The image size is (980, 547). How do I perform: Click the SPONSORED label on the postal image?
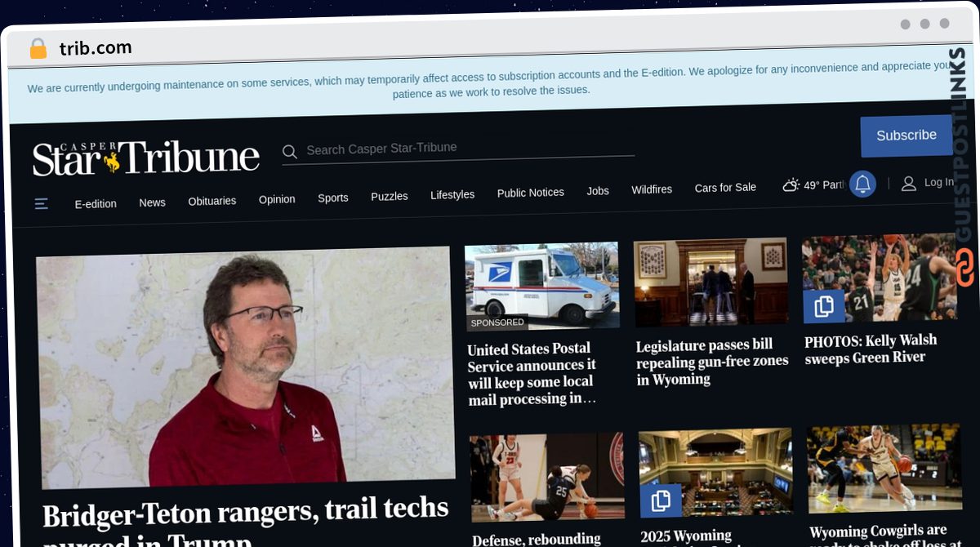click(497, 322)
